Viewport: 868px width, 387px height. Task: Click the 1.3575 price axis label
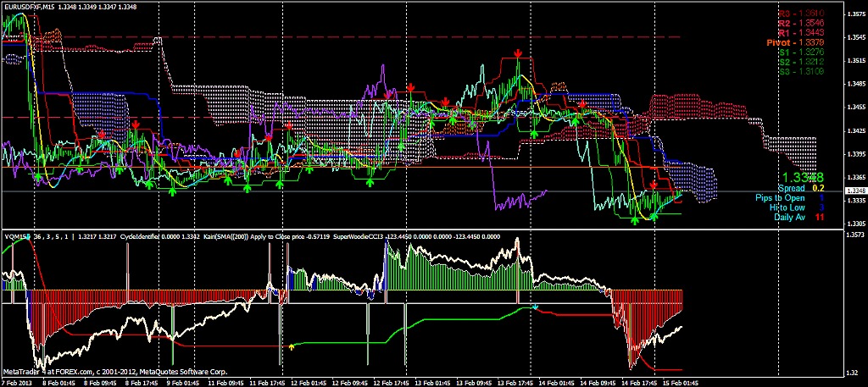[x=855, y=14]
